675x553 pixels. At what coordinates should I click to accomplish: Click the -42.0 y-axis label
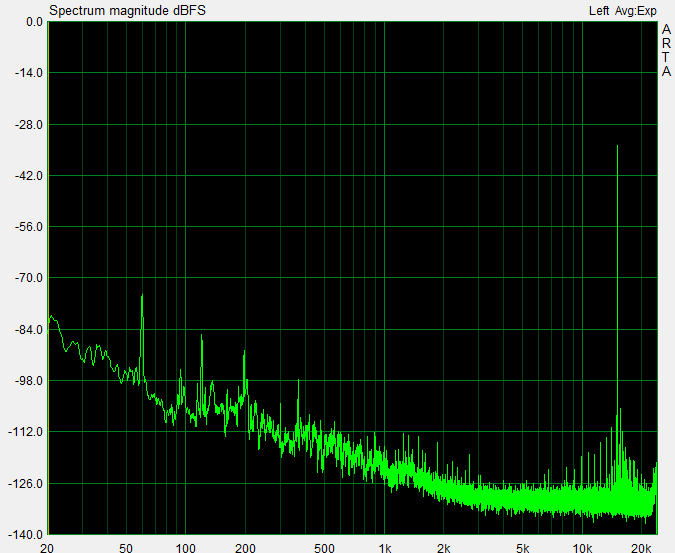tap(29, 176)
